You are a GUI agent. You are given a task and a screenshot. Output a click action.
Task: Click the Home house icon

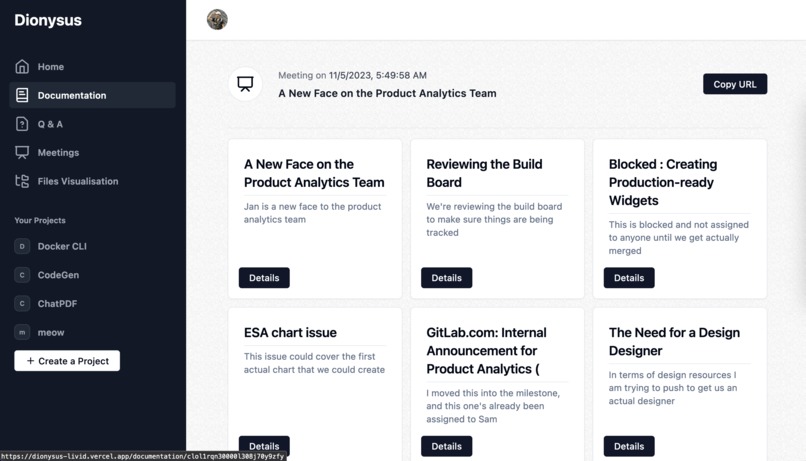point(22,66)
